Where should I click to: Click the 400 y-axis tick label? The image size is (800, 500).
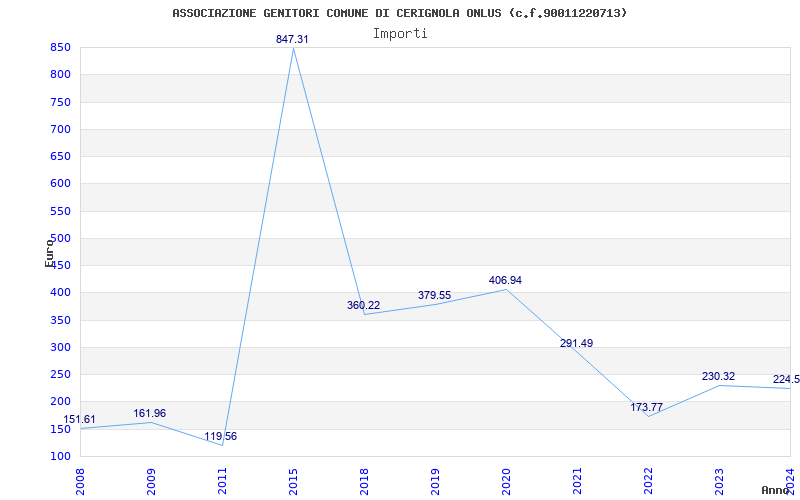pyautogui.click(x=60, y=293)
